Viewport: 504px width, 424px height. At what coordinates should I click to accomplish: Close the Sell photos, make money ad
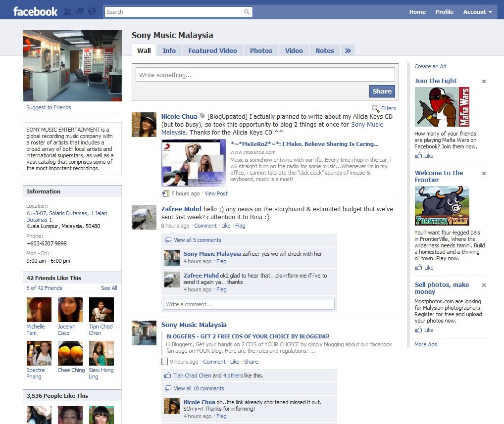tap(484, 285)
